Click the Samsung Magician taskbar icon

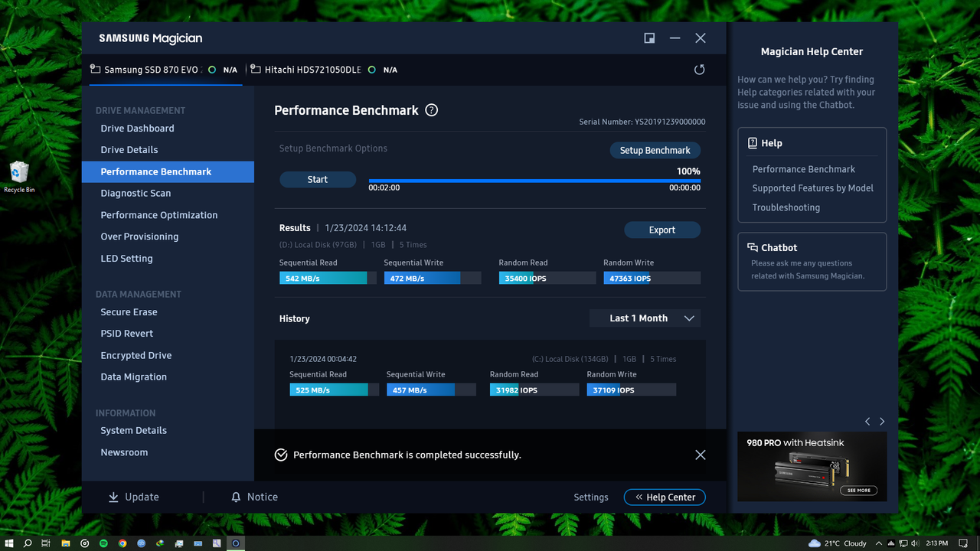click(x=236, y=543)
